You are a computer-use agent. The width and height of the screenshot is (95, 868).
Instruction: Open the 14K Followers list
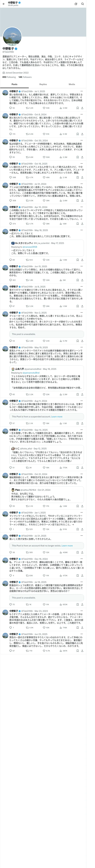(x=25, y=77)
